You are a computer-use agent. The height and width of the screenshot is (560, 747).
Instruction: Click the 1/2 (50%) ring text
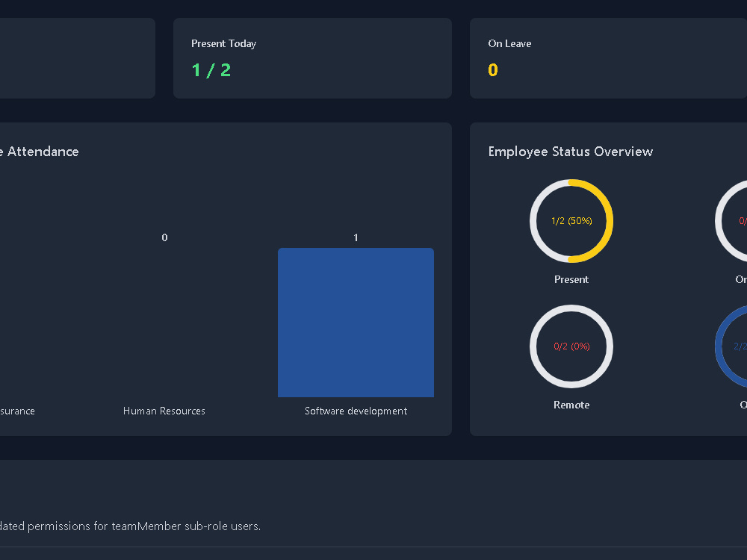point(571,221)
